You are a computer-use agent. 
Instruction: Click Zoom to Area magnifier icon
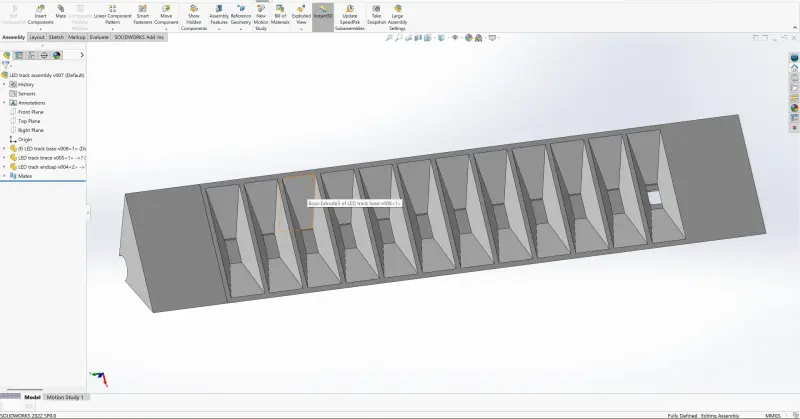click(x=399, y=38)
